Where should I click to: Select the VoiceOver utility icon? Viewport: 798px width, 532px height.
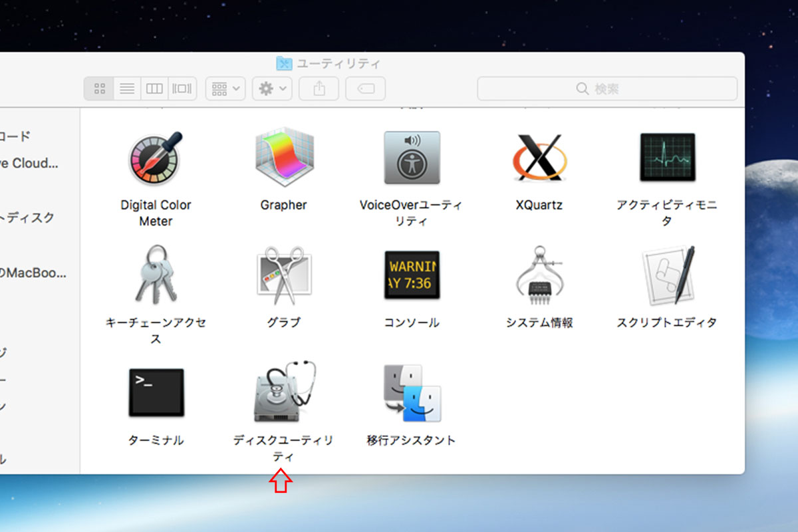coord(412,158)
